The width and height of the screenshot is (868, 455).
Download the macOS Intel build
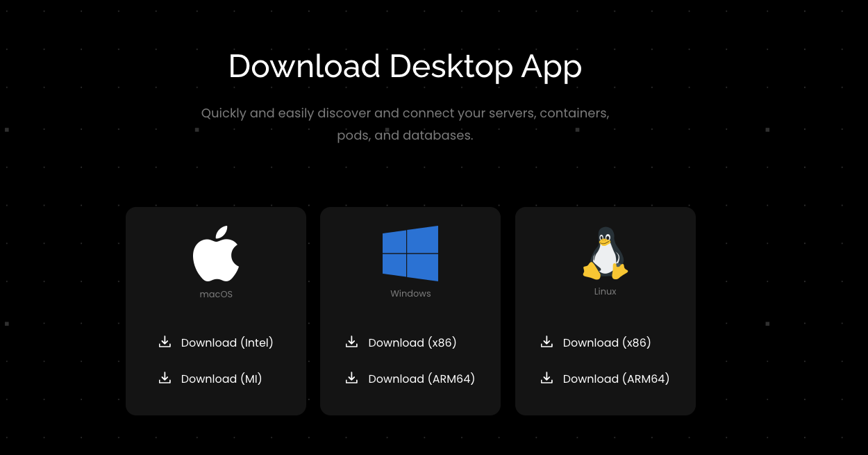point(227,342)
